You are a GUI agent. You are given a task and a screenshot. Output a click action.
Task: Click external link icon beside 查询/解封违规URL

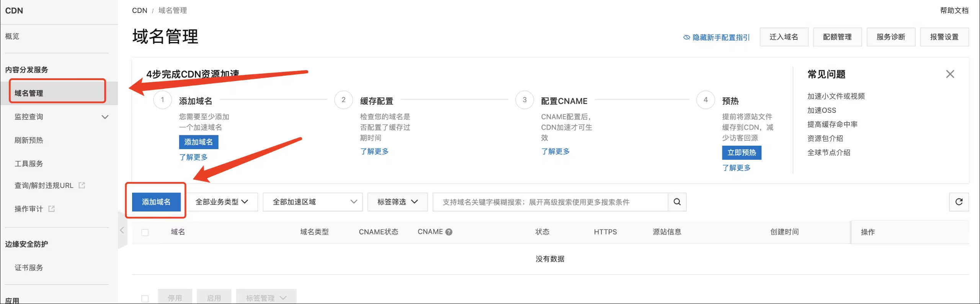click(82, 185)
